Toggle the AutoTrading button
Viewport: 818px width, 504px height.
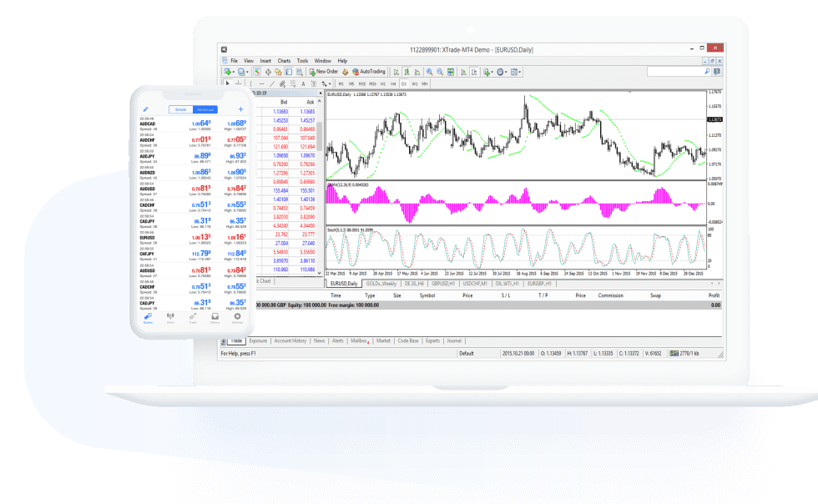pos(369,72)
